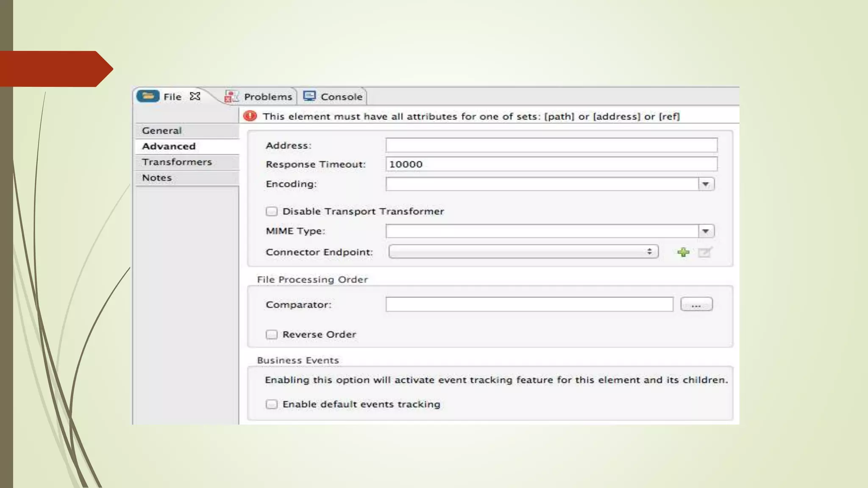Expand the Encoding dropdown arrow
Image resolution: width=868 pixels, height=488 pixels.
coord(705,184)
